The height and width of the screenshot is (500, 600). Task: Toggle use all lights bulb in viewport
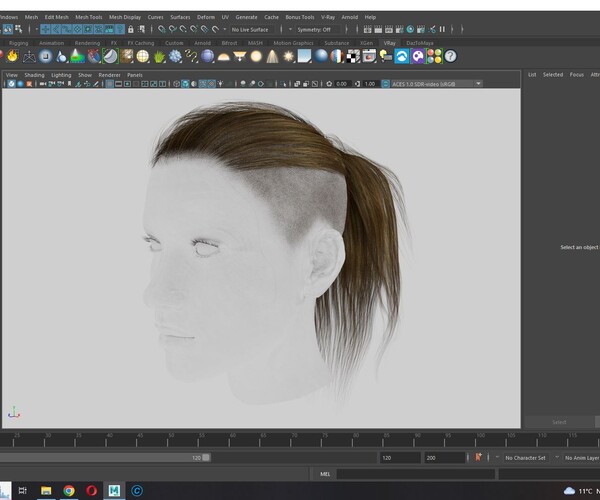tap(221, 84)
